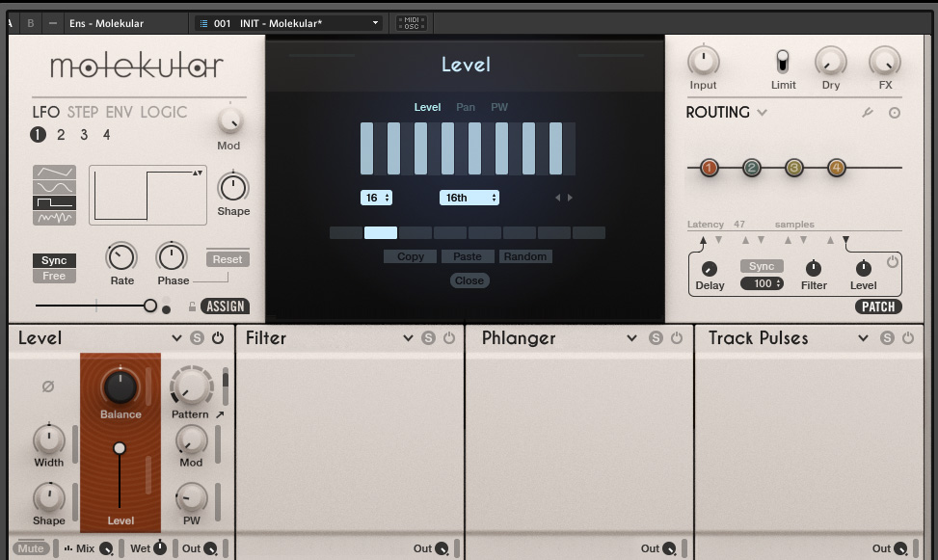This screenshot has height=560, width=938.
Task: Click the routing wrench settings icon
Action: pos(867,113)
